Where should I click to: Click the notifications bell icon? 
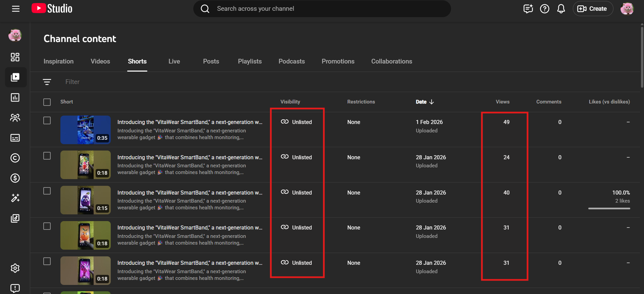click(x=561, y=9)
